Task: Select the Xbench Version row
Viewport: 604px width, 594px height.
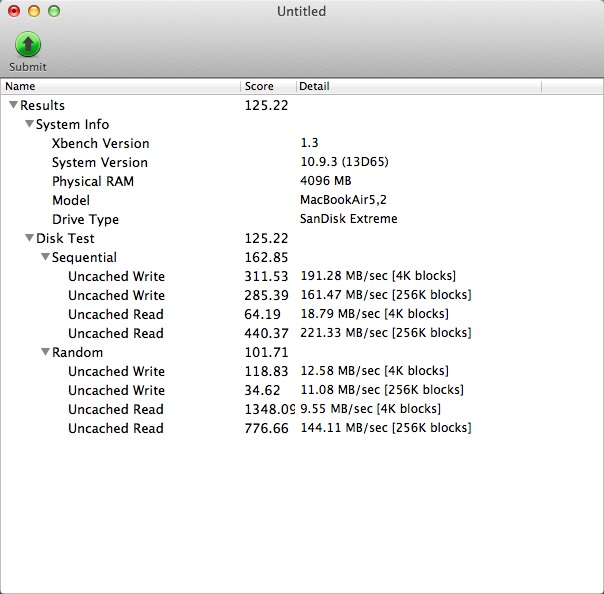Action: (x=302, y=143)
